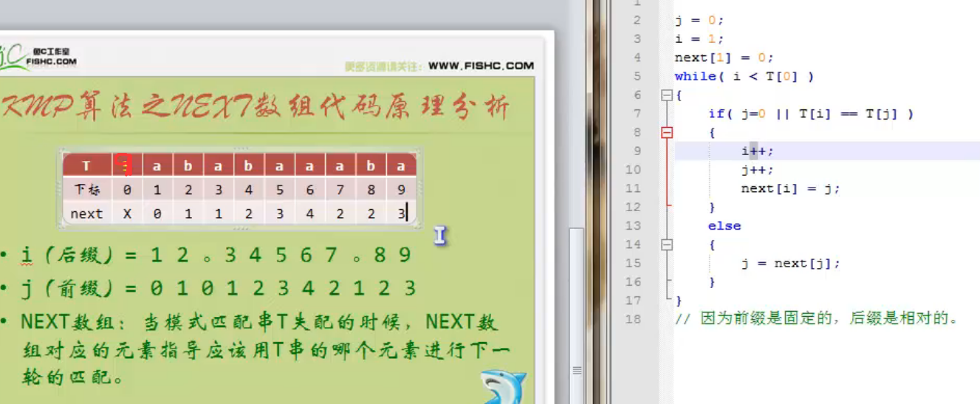
Task: Click the red-marked cell next to T header
Action: coord(126,166)
